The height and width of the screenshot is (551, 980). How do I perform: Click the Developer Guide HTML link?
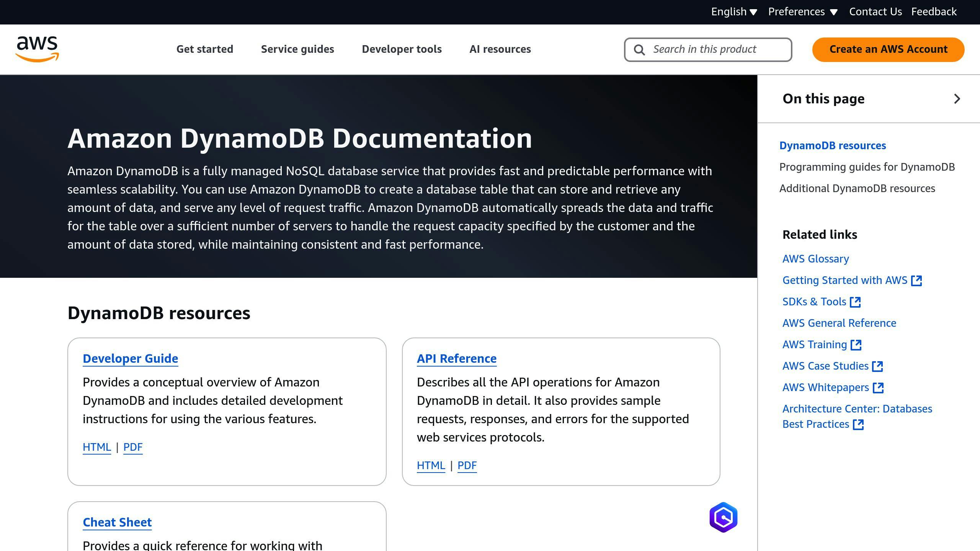[96, 446]
